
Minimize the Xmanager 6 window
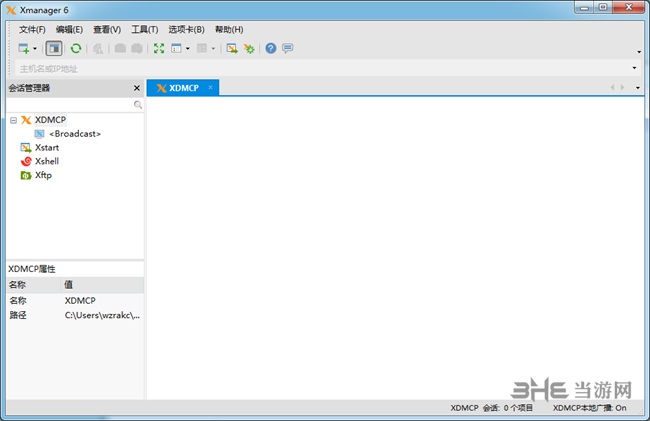(x=584, y=7)
